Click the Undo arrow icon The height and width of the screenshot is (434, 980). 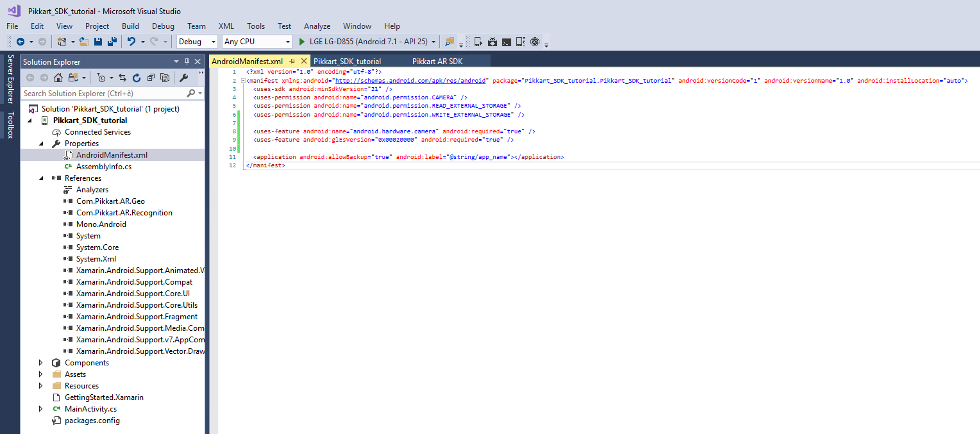click(131, 42)
